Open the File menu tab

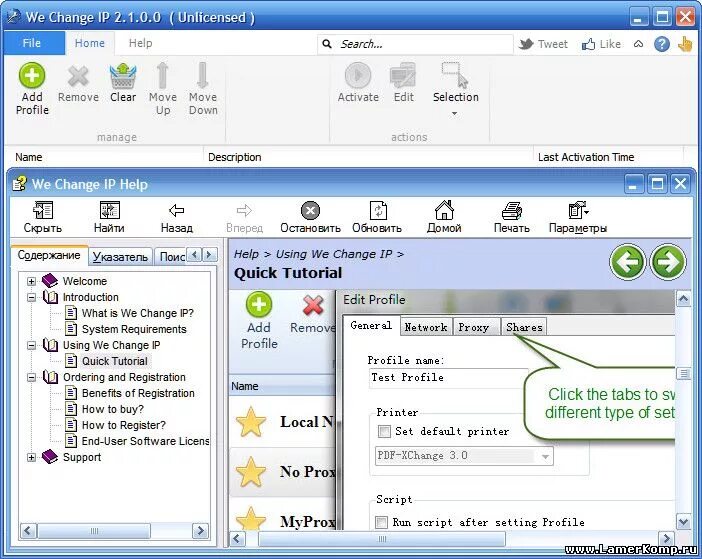(32, 43)
